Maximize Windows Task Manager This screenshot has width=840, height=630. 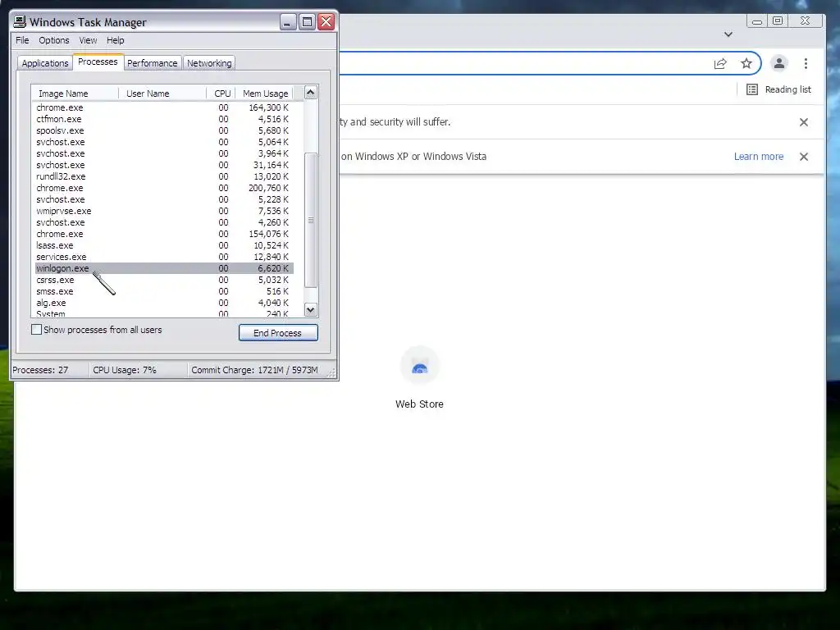[x=307, y=22]
